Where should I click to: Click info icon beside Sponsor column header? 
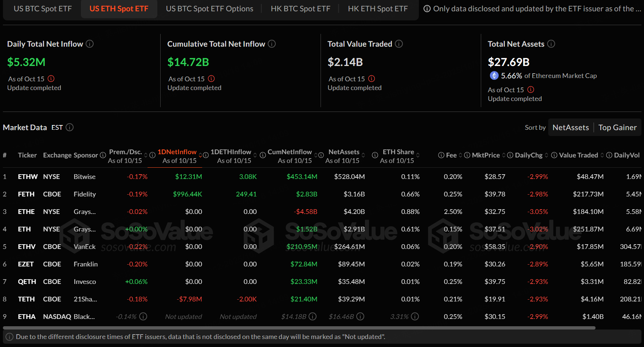coord(103,155)
